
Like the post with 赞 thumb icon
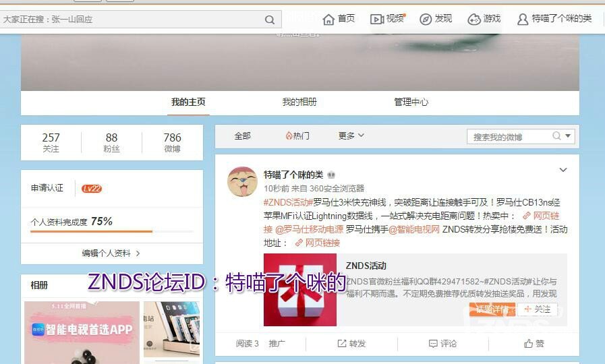[x=528, y=343]
